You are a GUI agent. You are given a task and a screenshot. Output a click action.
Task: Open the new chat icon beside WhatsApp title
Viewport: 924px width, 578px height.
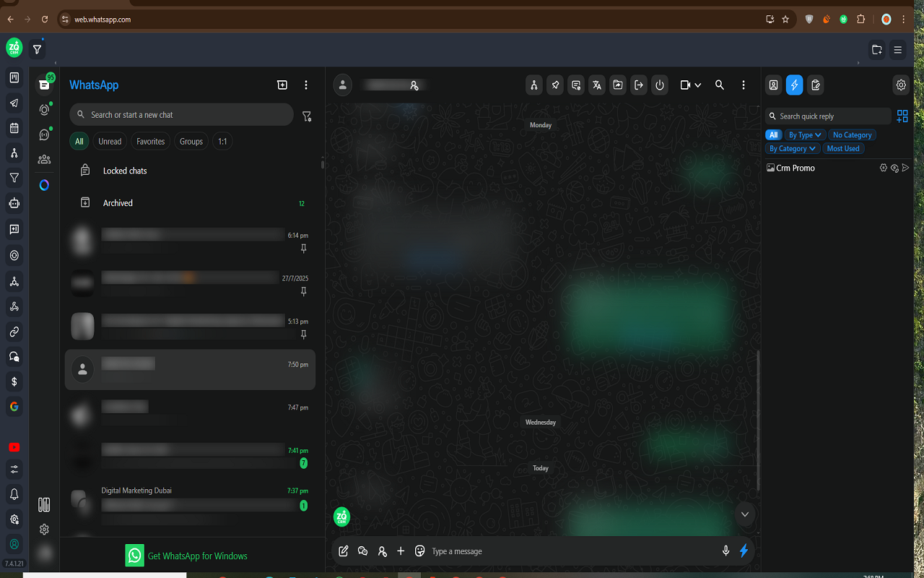(x=282, y=85)
